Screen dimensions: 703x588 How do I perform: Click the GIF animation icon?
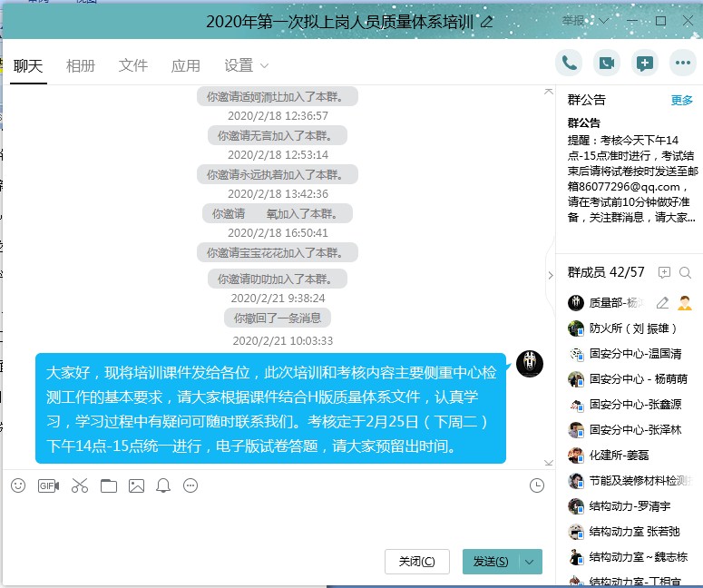tap(48, 485)
